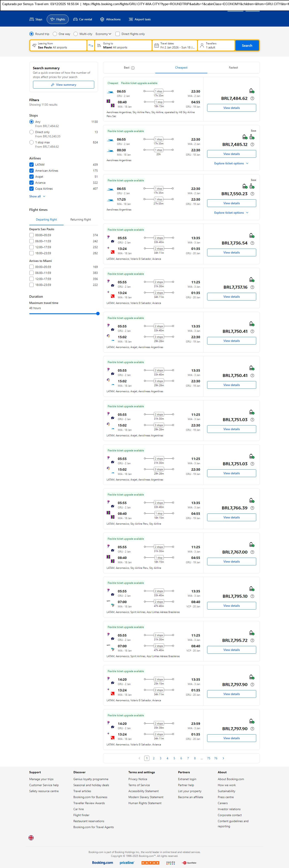Select the Direct only stops filter

(32, 132)
